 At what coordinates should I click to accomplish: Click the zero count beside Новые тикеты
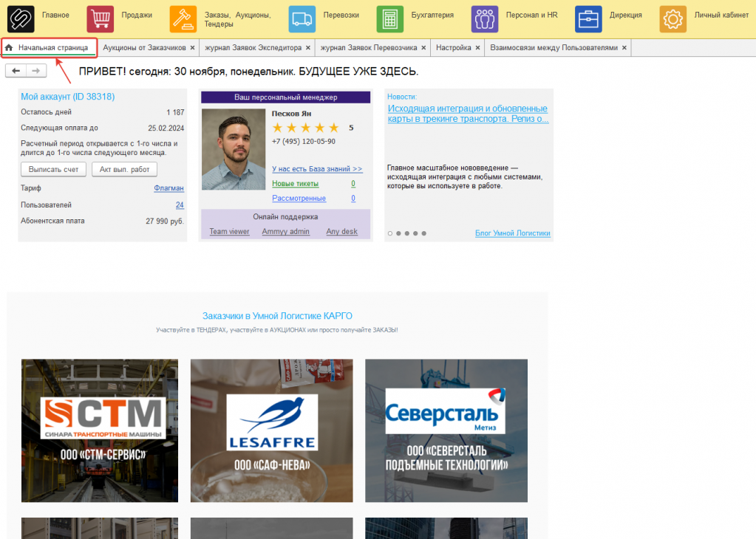[x=353, y=184]
